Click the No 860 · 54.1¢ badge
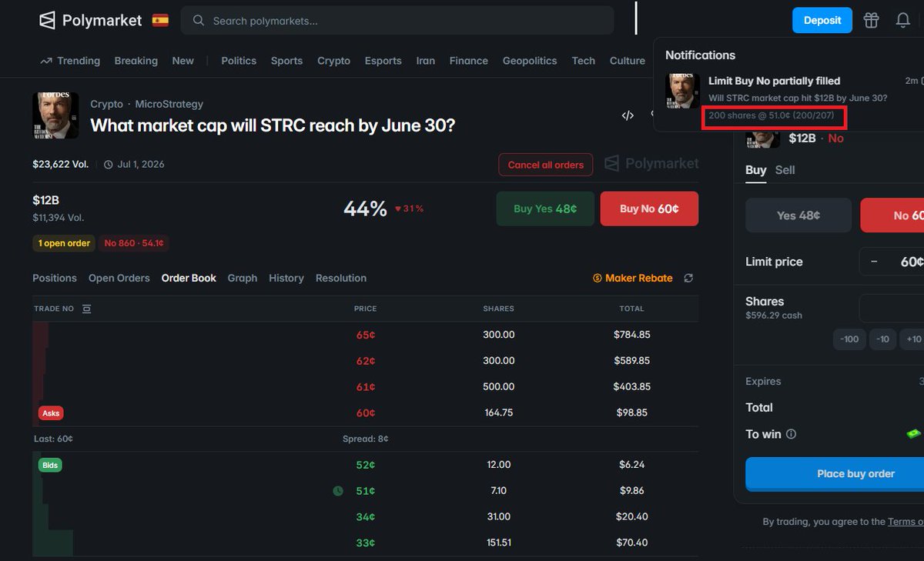The height and width of the screenshot is (561, 924). coord(134,243)
